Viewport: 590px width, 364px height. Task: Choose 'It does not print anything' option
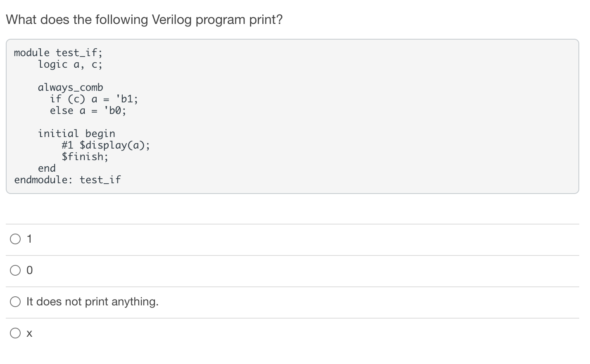(x=15, y=301)
